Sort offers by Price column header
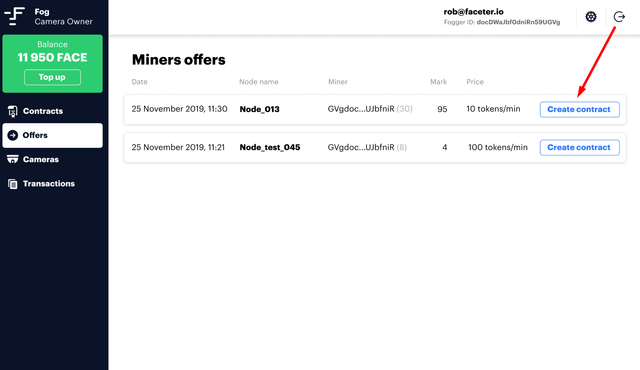Image resolution: width=640 pixels, height=370 pixels. (x=475, y=82)
